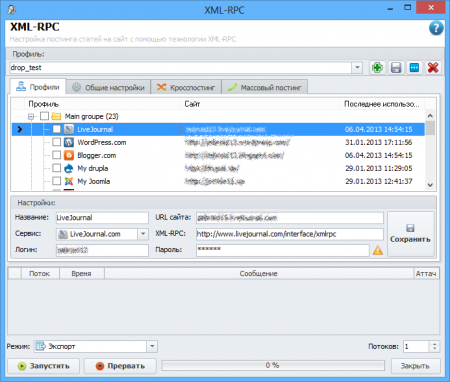Viewport: 450px width, 382px height.
Task: Select the Blogger.com tree row
Action: click(x=218, y=155)
